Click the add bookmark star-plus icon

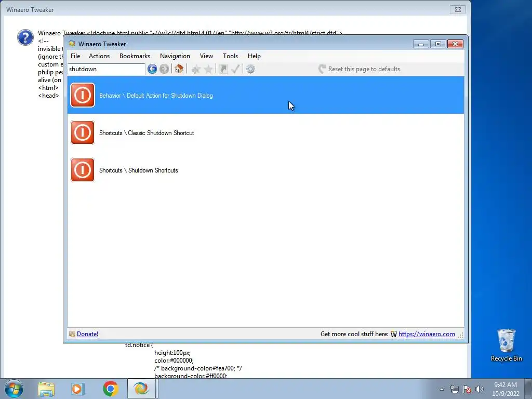tap(196, 69)
